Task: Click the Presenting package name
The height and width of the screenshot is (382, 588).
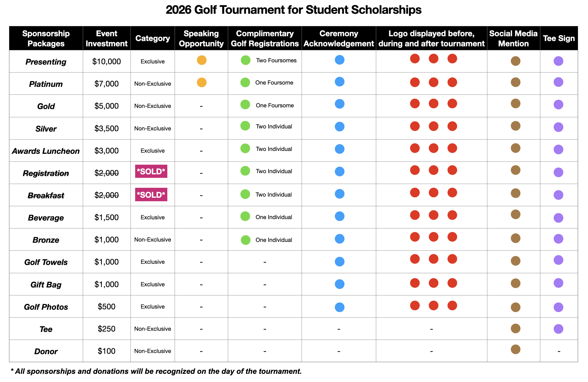Action: 46,62
